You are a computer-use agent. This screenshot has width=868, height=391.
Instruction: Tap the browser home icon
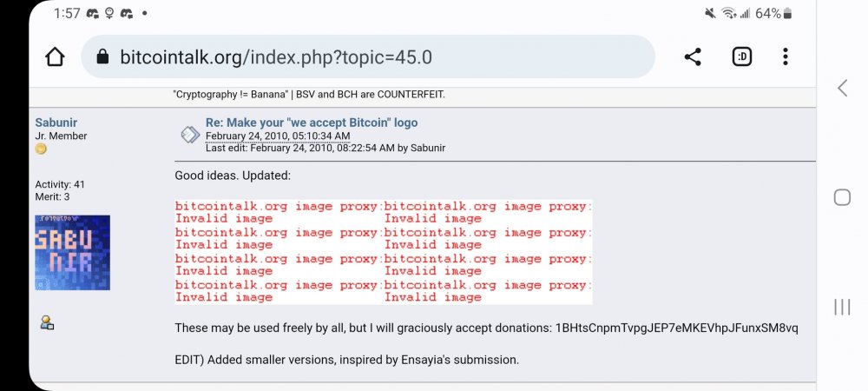coord(55,57)
